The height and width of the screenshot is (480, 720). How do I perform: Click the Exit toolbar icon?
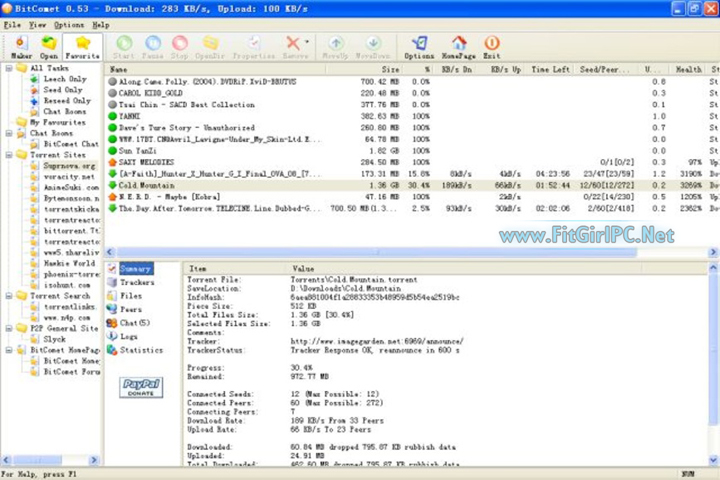click(x=491, y=46)
